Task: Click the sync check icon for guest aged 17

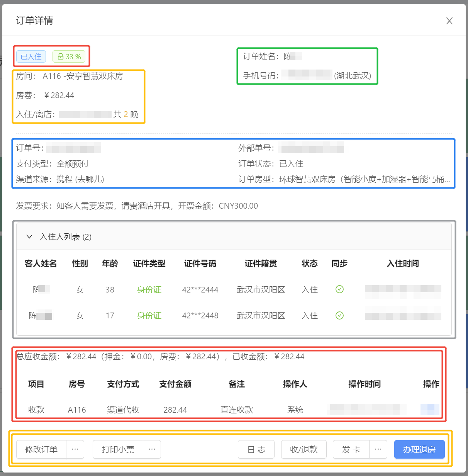Action: (x=339, y=316)
